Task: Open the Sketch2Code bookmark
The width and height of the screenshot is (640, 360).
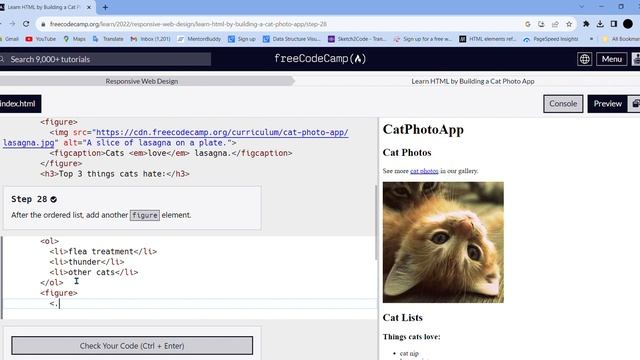Action: (x=357, y=39)
